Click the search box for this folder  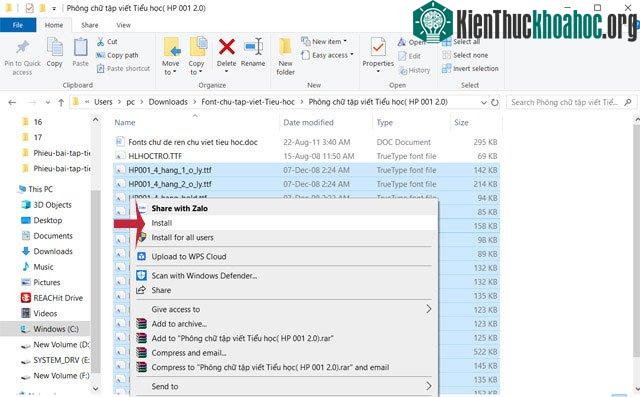pyautogui.click(x=570, y=102)
